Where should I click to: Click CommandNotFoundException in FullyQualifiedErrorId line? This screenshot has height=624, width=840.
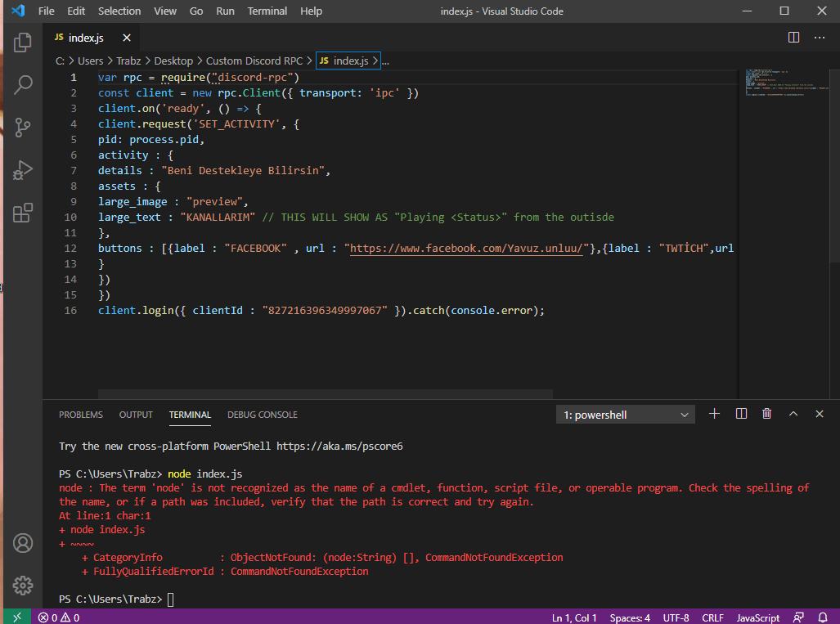tap(299, 571)
